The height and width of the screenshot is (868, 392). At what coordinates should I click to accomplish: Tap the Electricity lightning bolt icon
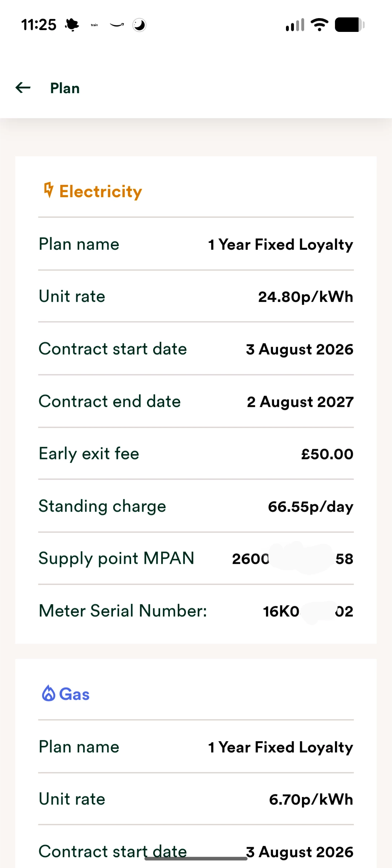48,190
